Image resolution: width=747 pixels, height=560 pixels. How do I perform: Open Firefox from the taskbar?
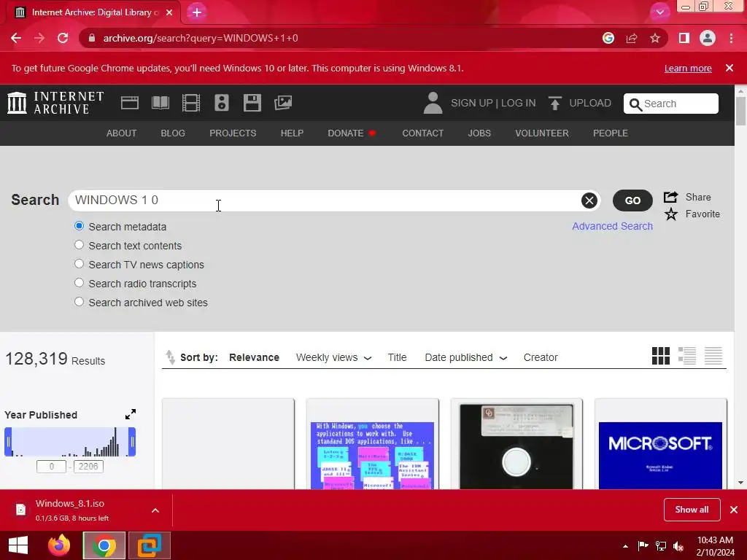(x=60, y=545)
